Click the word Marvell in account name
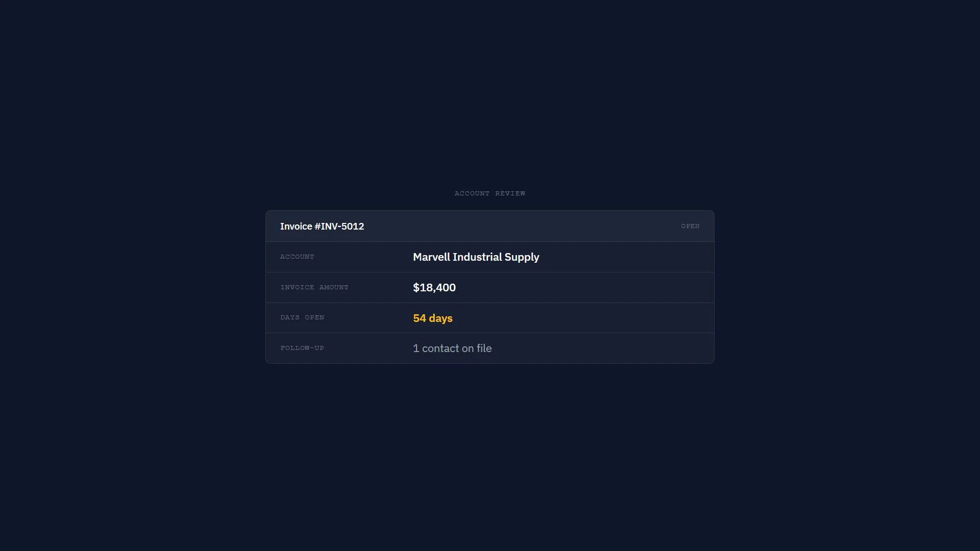This screenshot has width=980, height=551. [x=431, y=257]
